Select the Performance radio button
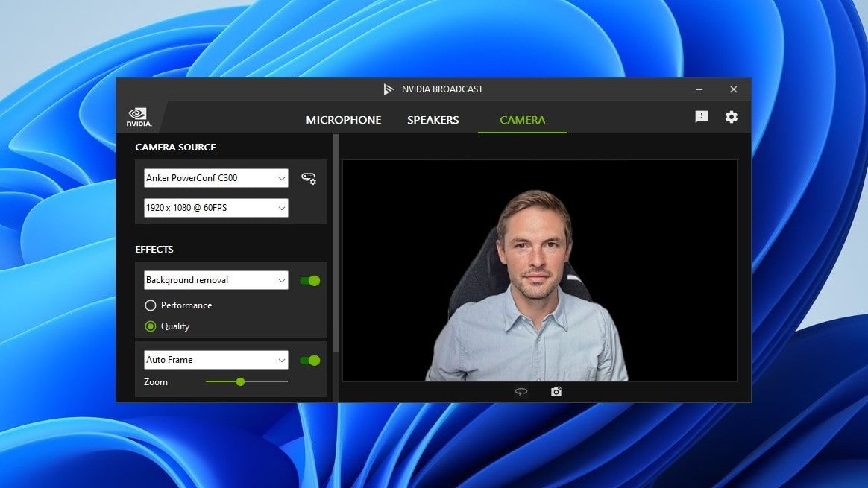The height and width of the screenshot is (488, 868). [151, 305]
